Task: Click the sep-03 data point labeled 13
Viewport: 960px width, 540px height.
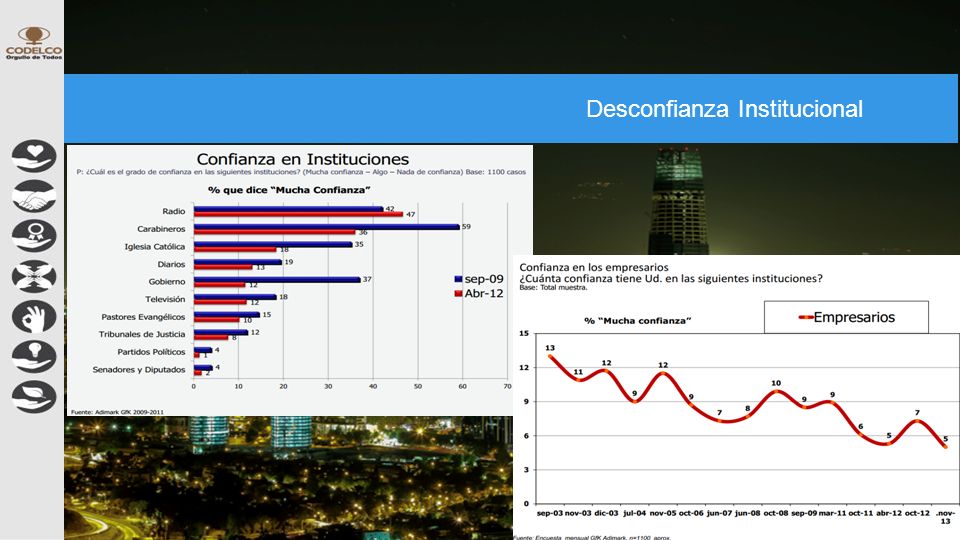Action: [550, 356]
